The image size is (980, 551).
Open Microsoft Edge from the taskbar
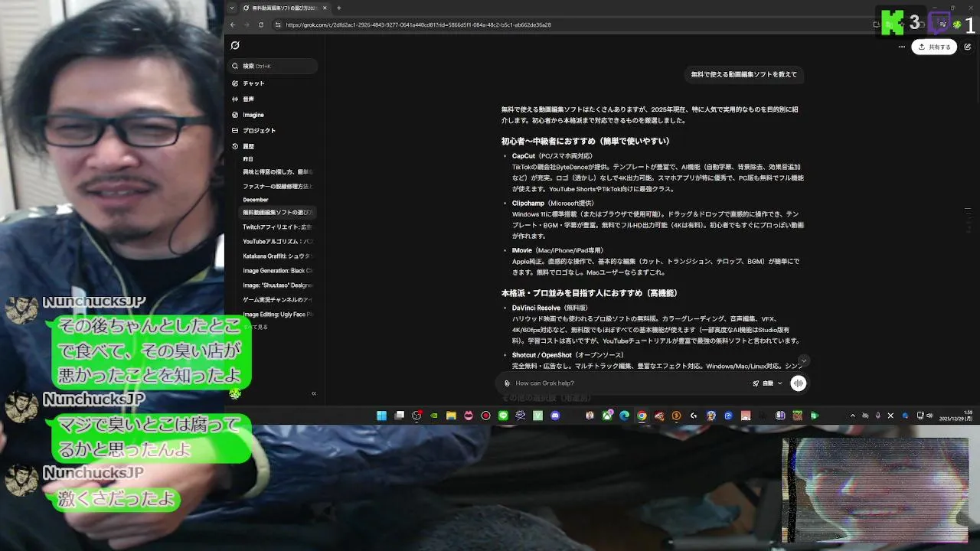pyautogui.click(x=624, y=416)
